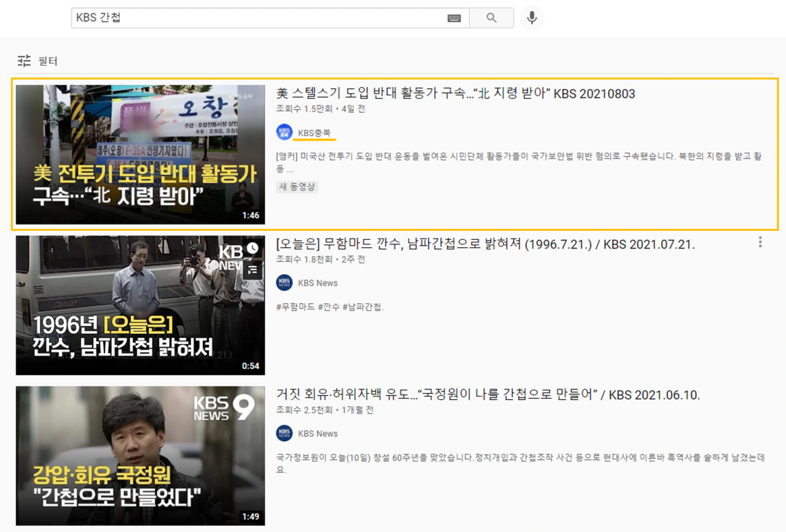Open thumbnail of 美 전투기 도입 반대 활동가 video

[140, 155]
